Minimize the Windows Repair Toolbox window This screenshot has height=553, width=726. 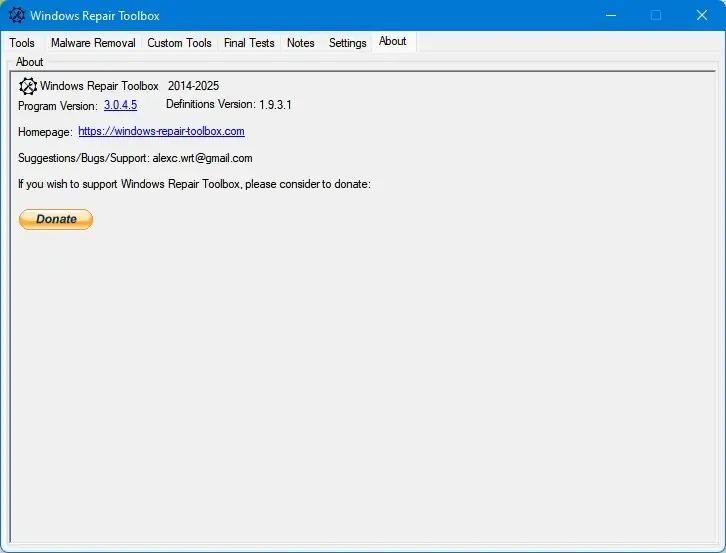point(611,15)
